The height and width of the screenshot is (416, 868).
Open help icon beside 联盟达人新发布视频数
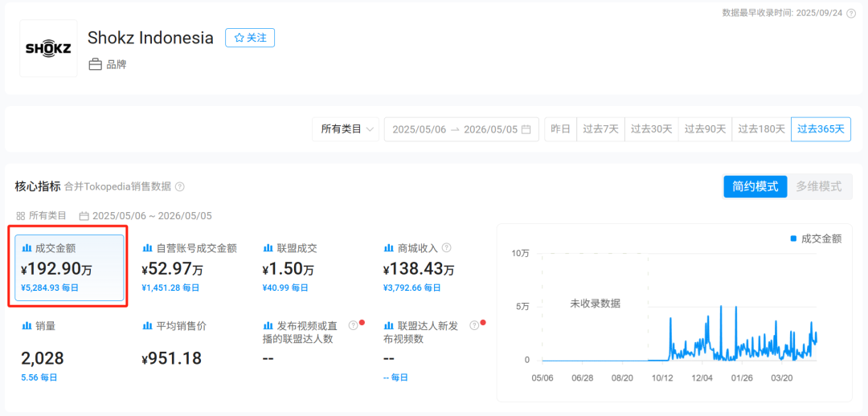point(474,325)
